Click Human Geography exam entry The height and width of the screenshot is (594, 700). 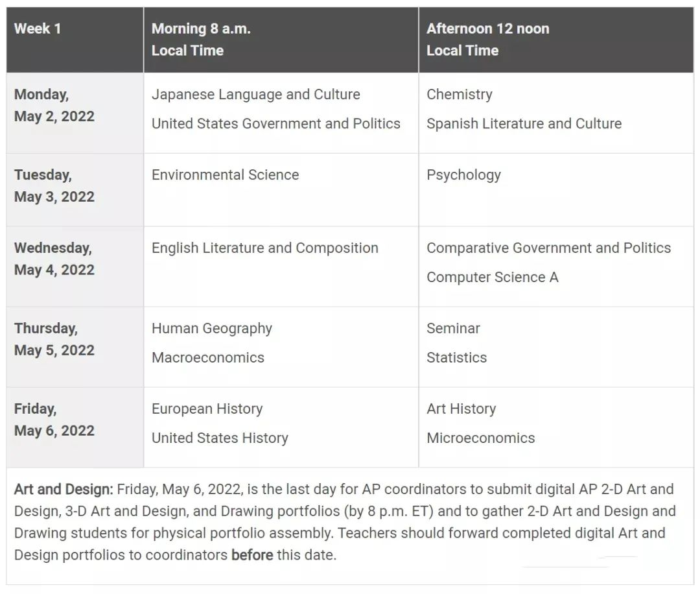[212, 329]
